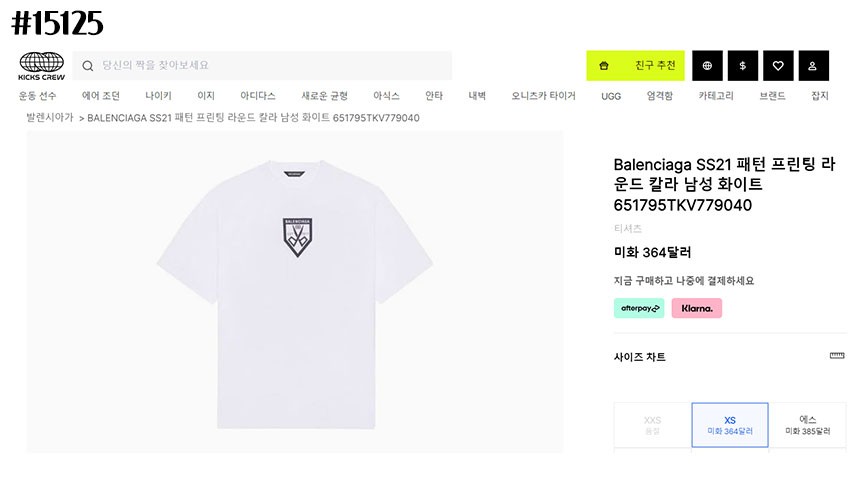
Task: Open the heart wishlist icon
Action: pos(778,66)
